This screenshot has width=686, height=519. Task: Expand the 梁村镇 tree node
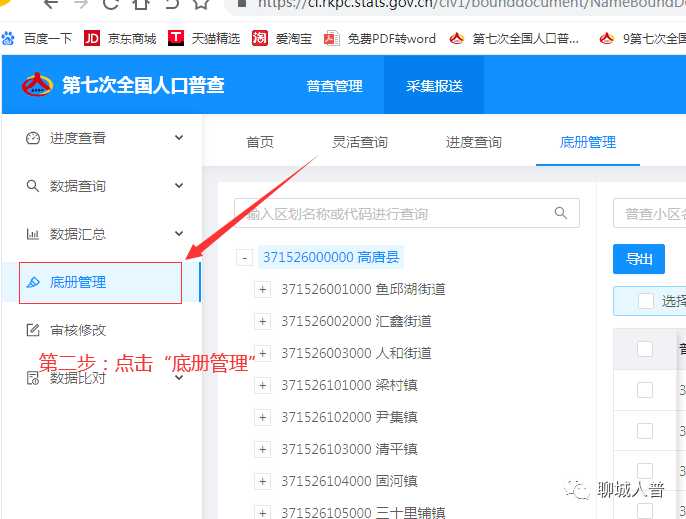pos(262,386)
